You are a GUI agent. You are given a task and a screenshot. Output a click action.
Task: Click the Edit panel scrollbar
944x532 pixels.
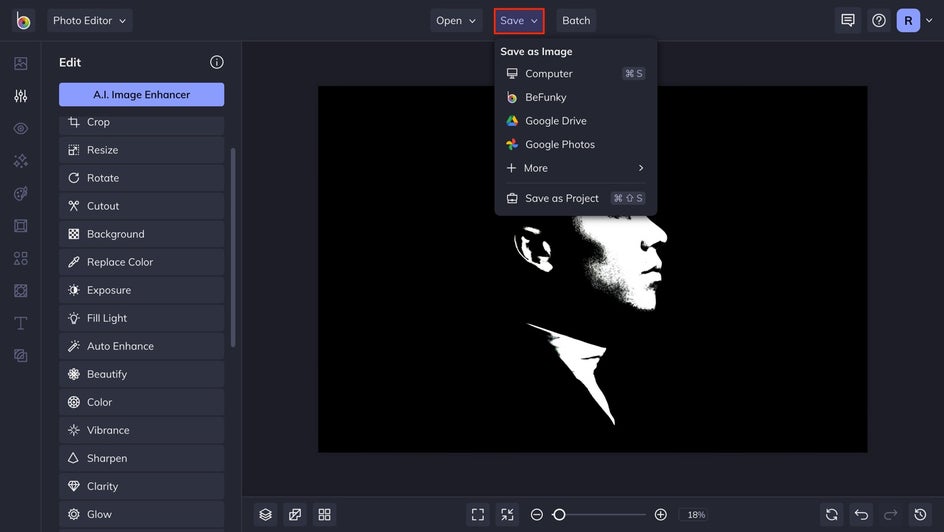(233, 247)
